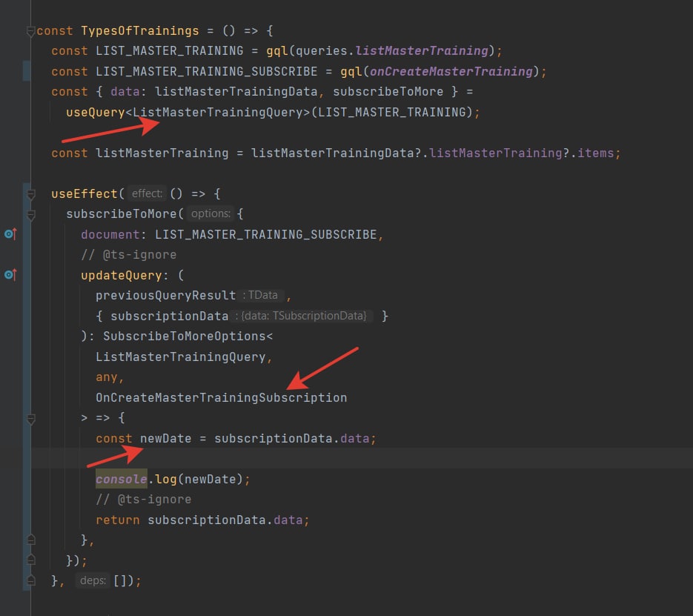Click the 'updateQuery' property key
Image resolution: width=693 pixels, height=616 pixels.
[x=122, y=275]
